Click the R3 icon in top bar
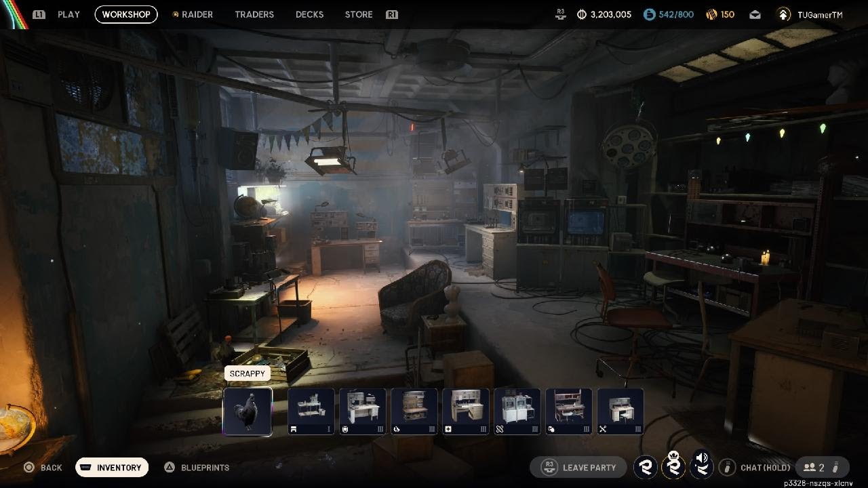Viewport: 868px width, 488px height. (x=560, y=14)
